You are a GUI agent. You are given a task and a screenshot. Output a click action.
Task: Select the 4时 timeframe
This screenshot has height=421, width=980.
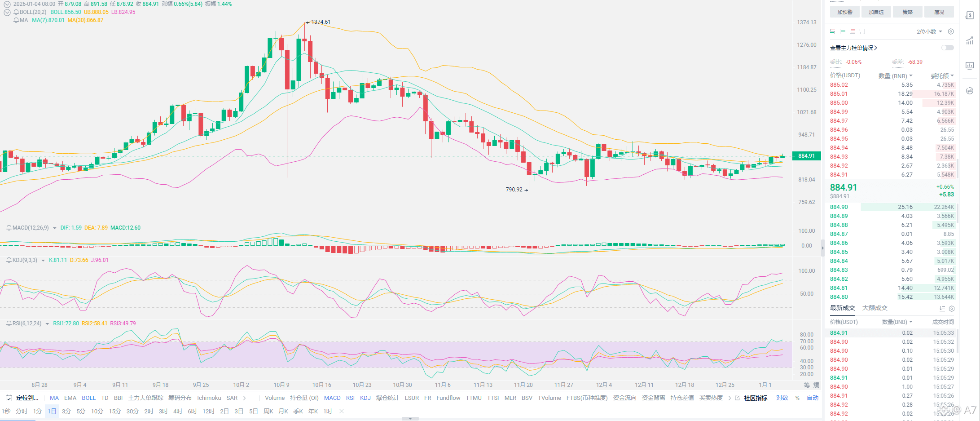click(x=178, y=411)
